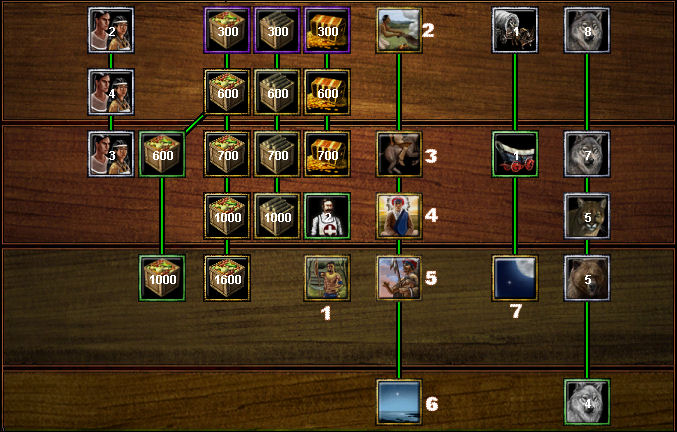The image size is (677, 432).
Task: Pick the green-bordered 600 food crate card
Action: click(x=162, y=154)
